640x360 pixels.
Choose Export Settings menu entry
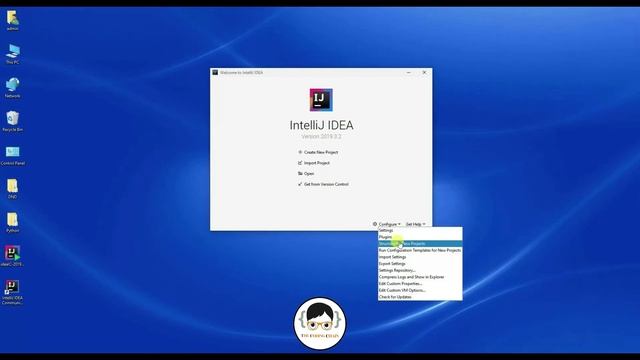point(420,264)
